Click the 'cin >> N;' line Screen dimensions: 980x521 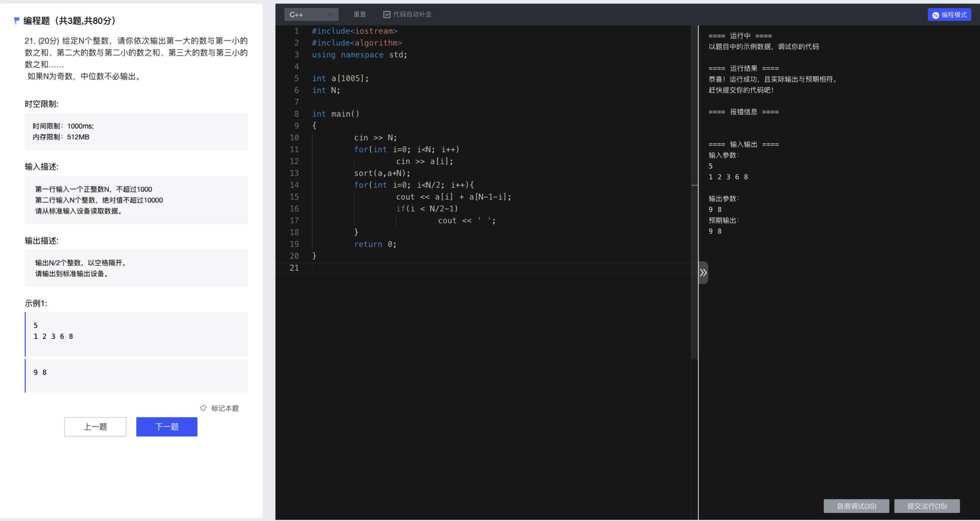(375, 138)
